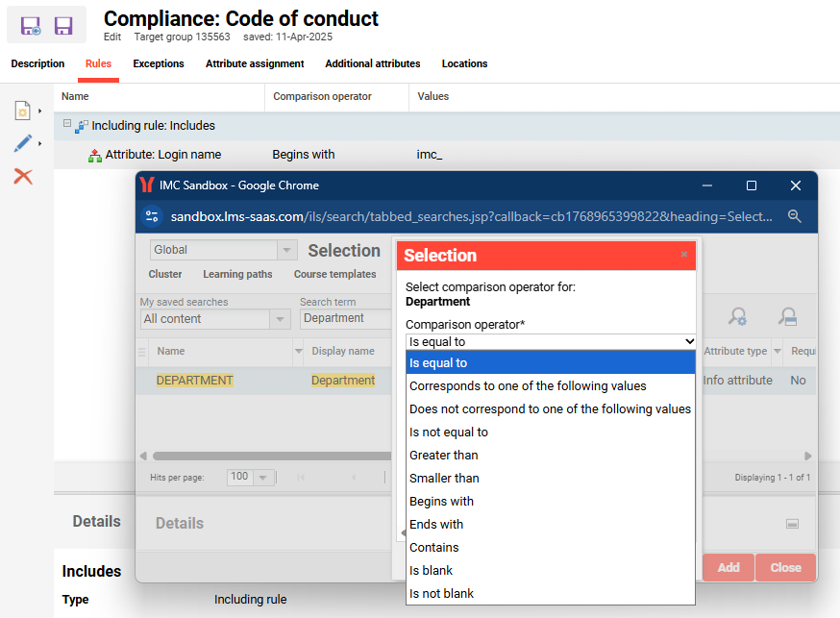Switch to the Exceptions tab

tap(159, 63)
